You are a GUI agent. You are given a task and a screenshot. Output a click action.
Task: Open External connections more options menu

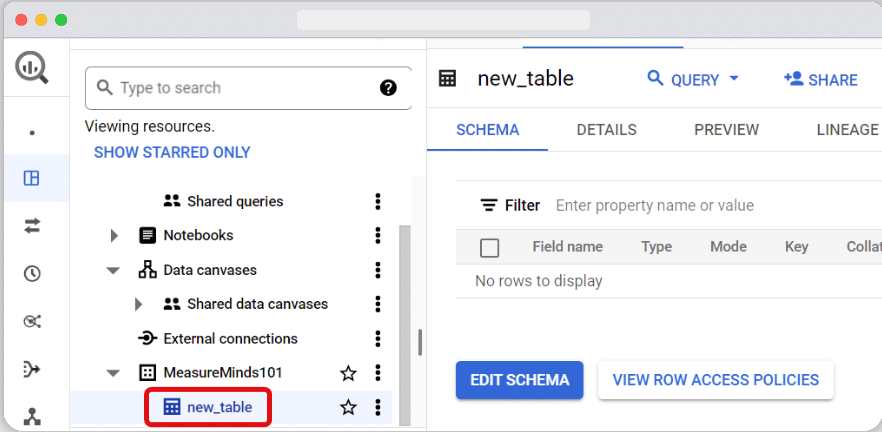pyautogui.click(x=378, y=339)
